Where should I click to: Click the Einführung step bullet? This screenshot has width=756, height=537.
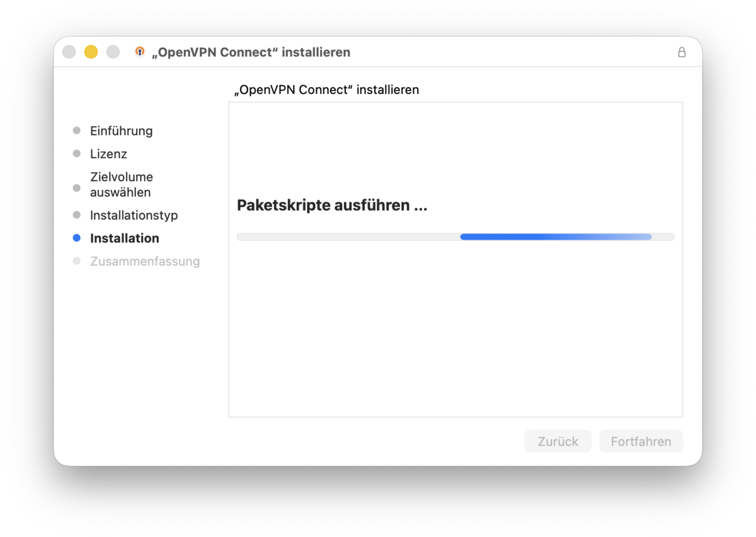coord(77,130)
